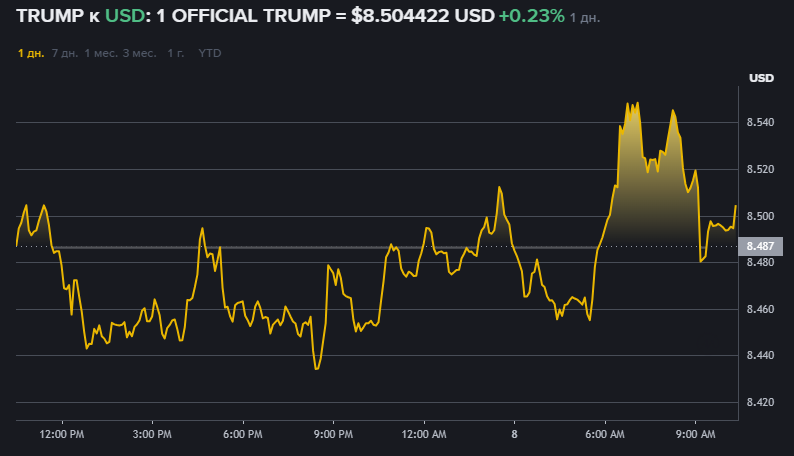Select the 3 мес. range
794x456 pixels.
point(140,53)
